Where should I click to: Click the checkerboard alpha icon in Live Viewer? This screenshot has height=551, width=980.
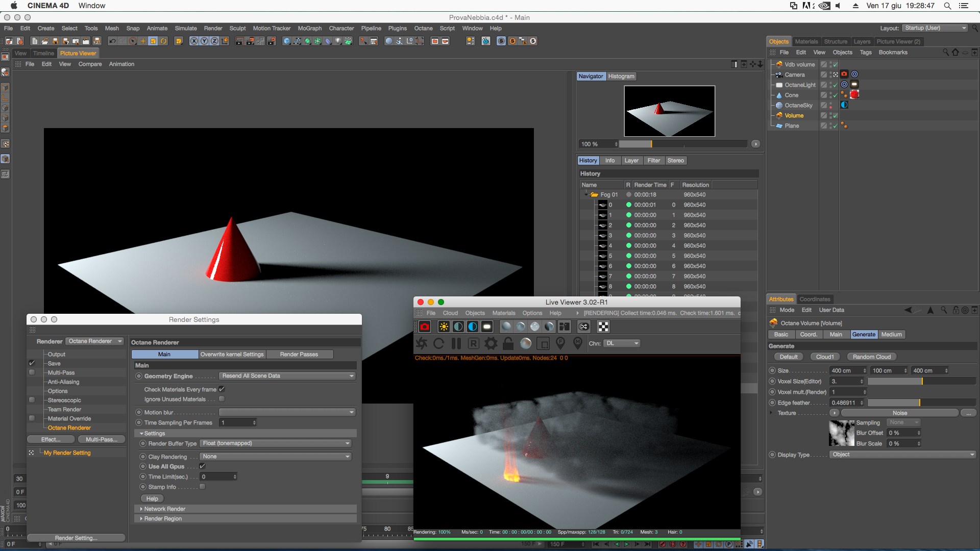click(603, 327)
